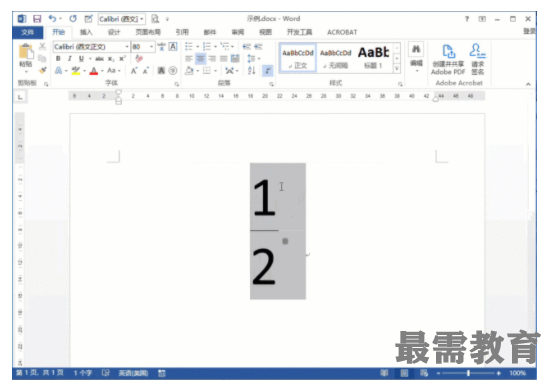
Task: Click the language indicator in the status bar
Action: [133, 373]
